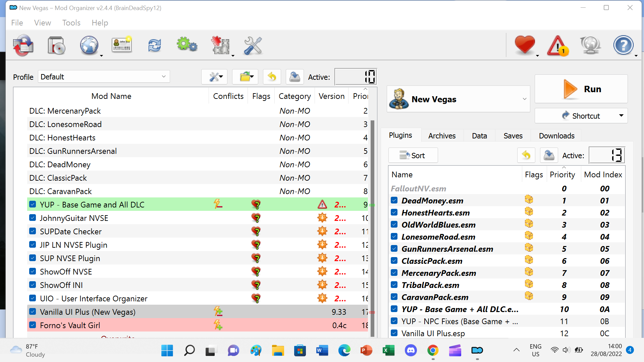
Task: Sort mods by Category column header
Action: point(295,96)
